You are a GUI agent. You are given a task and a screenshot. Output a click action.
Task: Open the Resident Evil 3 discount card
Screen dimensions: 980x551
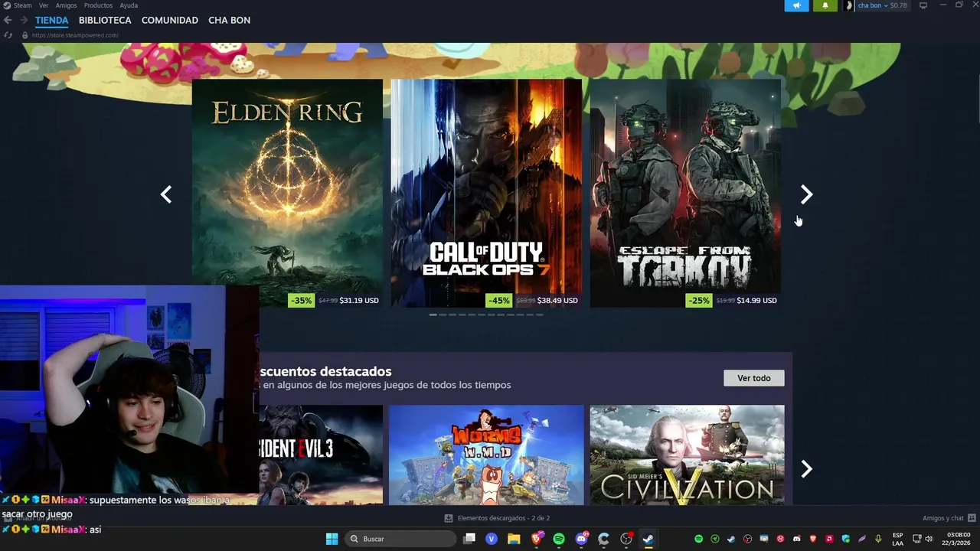point(321,455)
